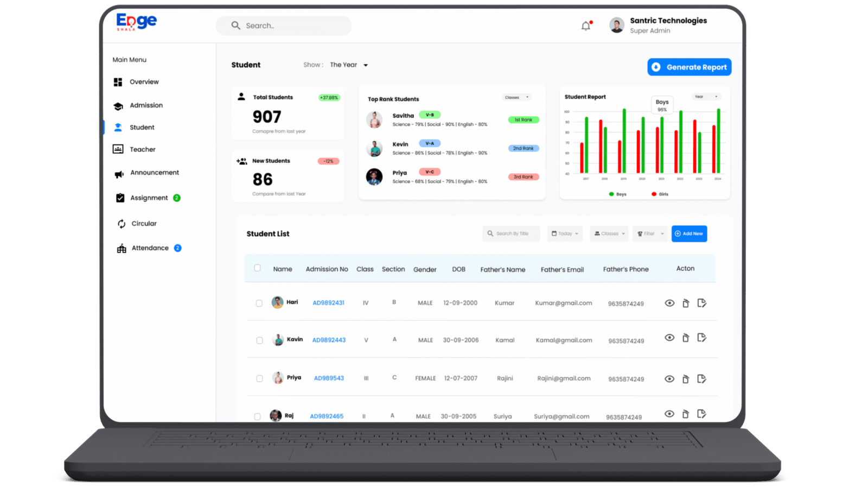Click the Edge Shala logo
Image resolution: width=868 pixels, height=488 pixels.
coord(136,22)
